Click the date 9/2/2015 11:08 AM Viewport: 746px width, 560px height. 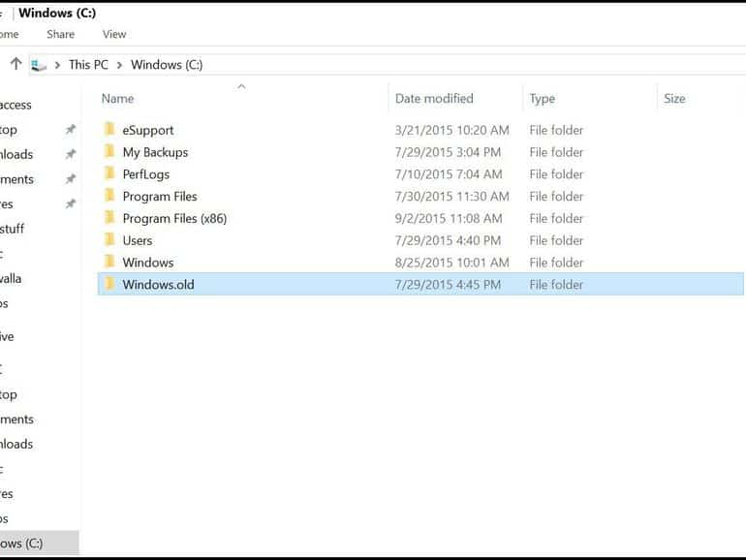click(x=449, y=218)
